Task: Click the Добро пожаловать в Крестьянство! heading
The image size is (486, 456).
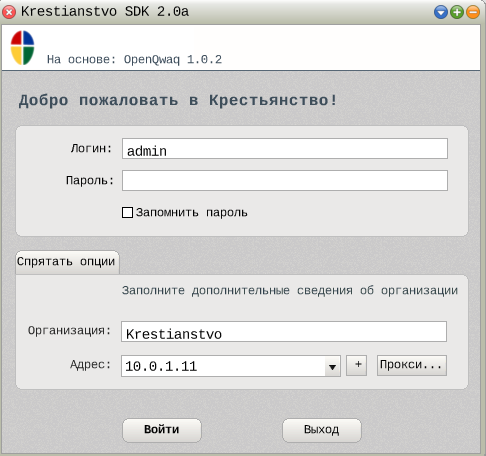Action: tap(178, 101)
